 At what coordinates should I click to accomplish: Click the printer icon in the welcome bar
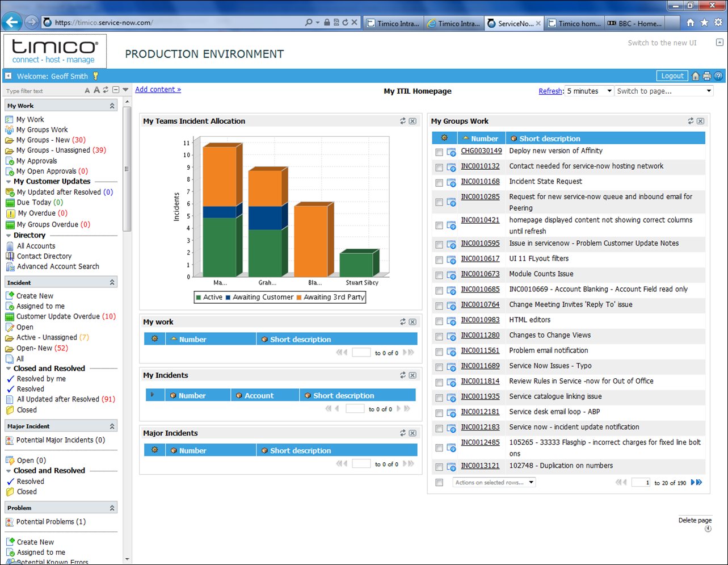(x=707, y=76)
